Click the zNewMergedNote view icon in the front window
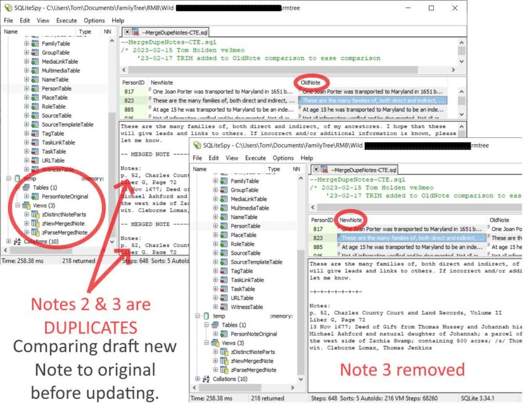532x404 pixels. click(224, 361)
